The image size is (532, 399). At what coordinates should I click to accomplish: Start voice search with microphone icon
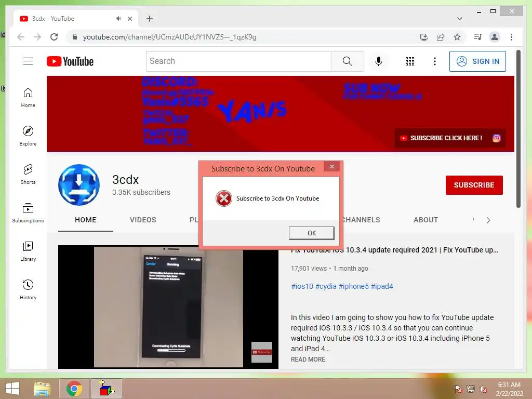coord(379,61)
